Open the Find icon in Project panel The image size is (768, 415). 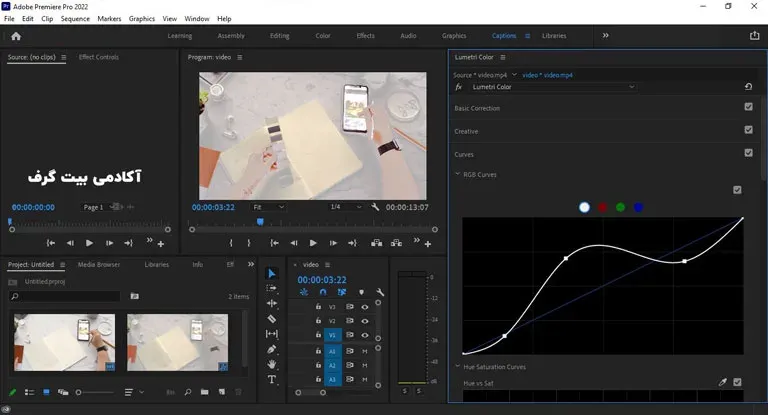pyautogui.click(x=188, y=392)
